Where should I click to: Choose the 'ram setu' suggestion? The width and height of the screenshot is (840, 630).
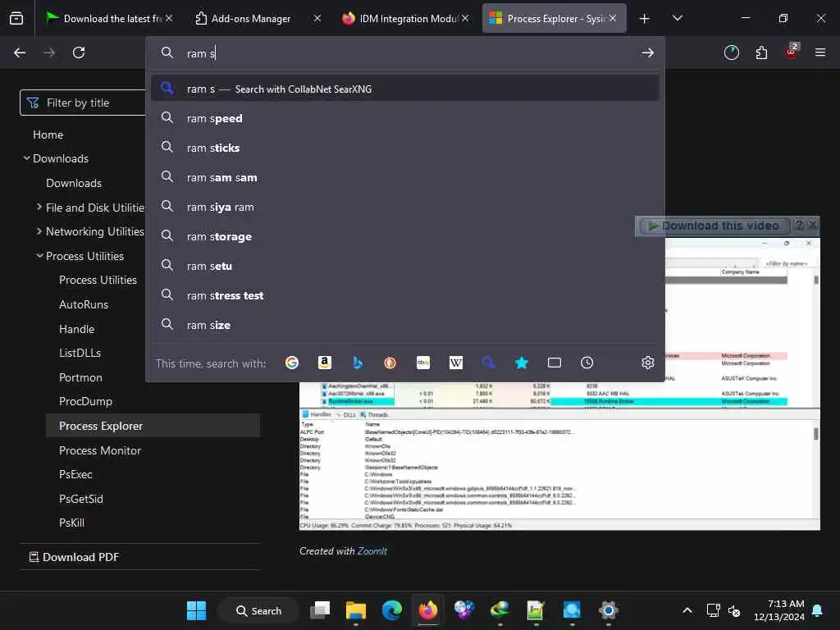pyautogui.click(x=405, y=266)
